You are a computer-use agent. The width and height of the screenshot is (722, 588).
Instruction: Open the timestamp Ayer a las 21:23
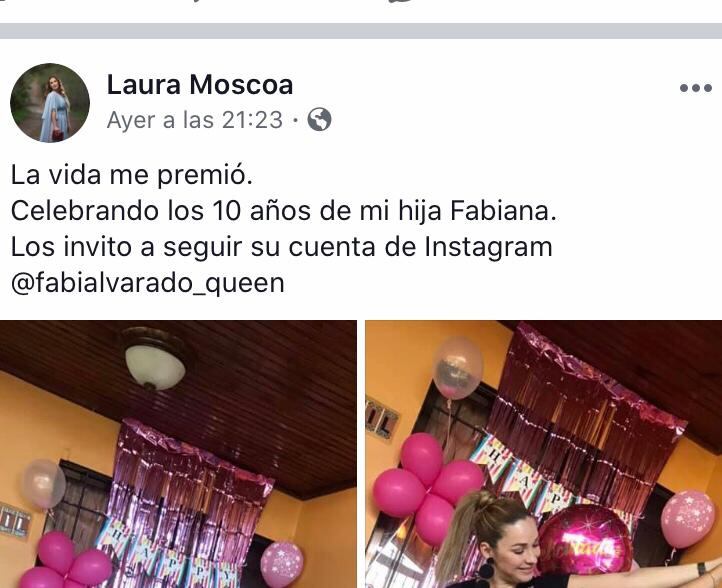[x=194, y=120]
